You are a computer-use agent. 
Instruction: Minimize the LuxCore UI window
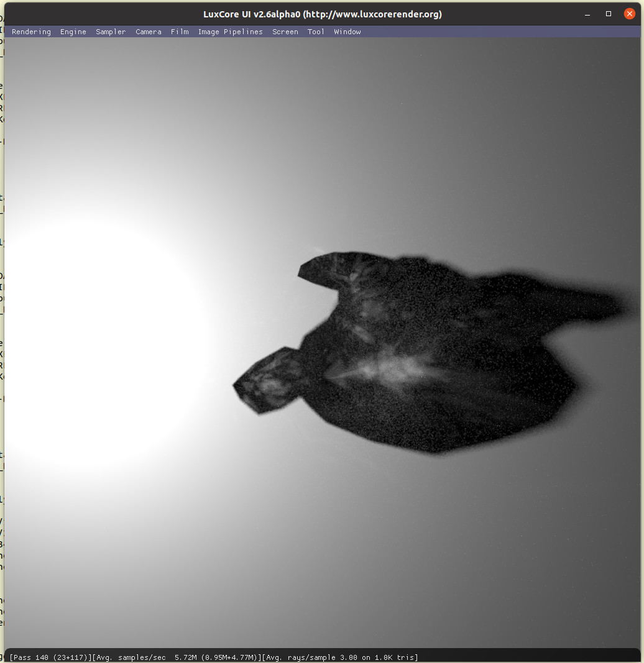587,14
